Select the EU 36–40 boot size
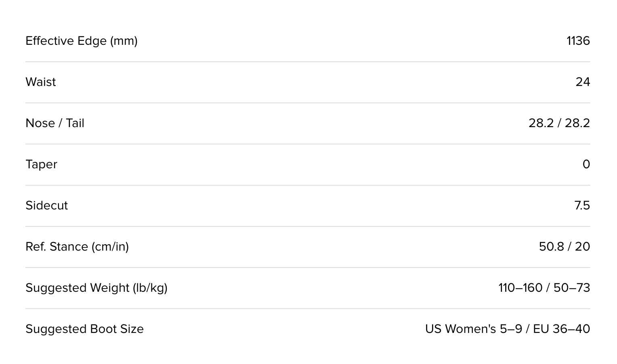 (x=561, y=329)
